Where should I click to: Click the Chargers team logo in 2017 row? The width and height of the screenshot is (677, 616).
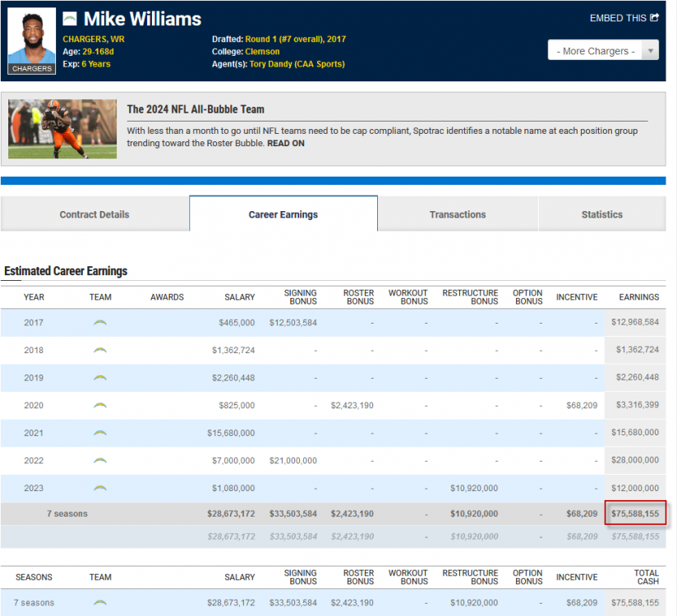point(100,323)
